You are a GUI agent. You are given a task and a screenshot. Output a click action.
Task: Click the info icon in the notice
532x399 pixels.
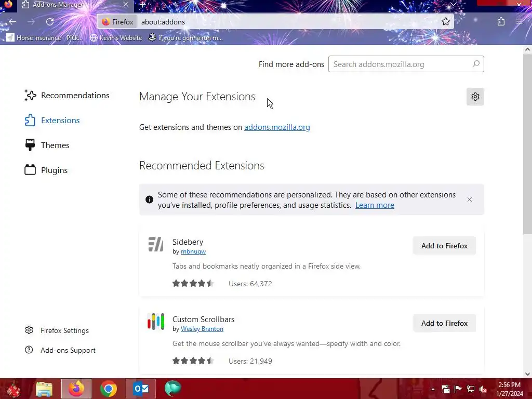(x=149, y=199)
